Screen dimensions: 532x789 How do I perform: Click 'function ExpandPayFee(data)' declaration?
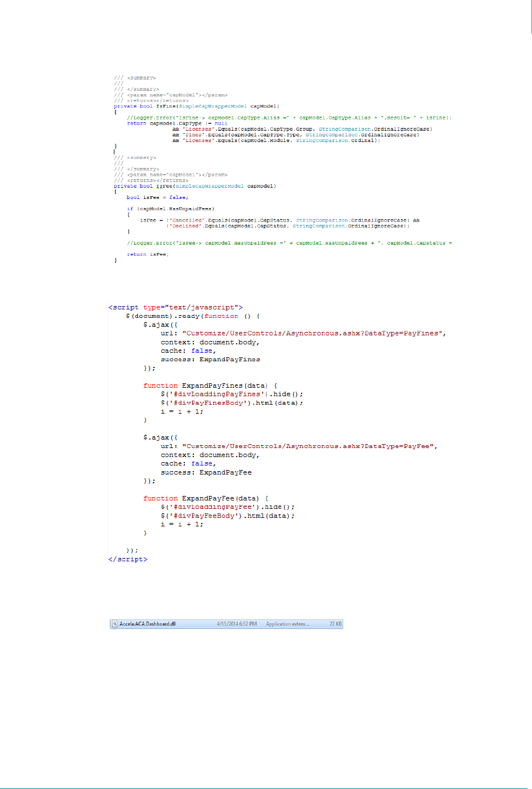[x=206, y=498]
